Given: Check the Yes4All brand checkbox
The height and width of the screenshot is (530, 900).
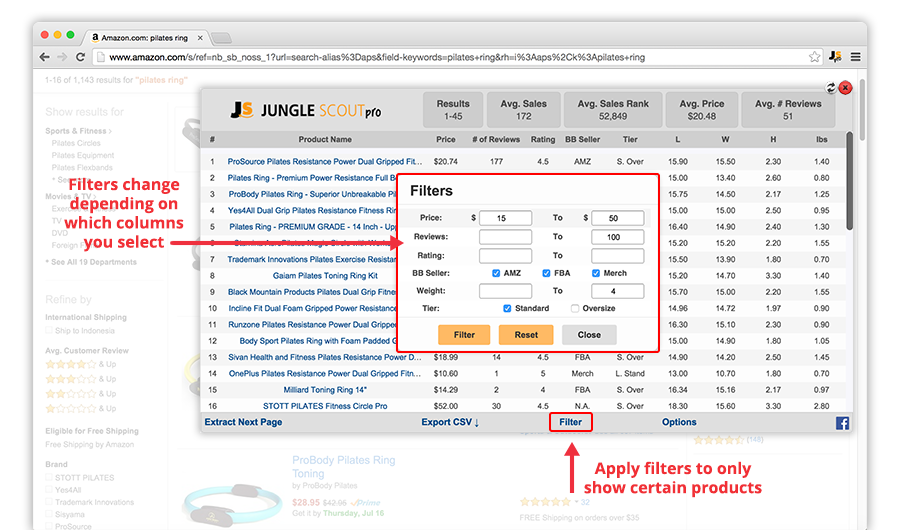Looking at the screenshot, I should click(49, 490).
